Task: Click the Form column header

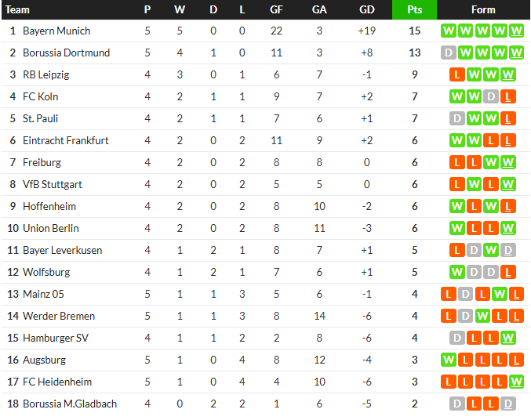Action: 483,9
